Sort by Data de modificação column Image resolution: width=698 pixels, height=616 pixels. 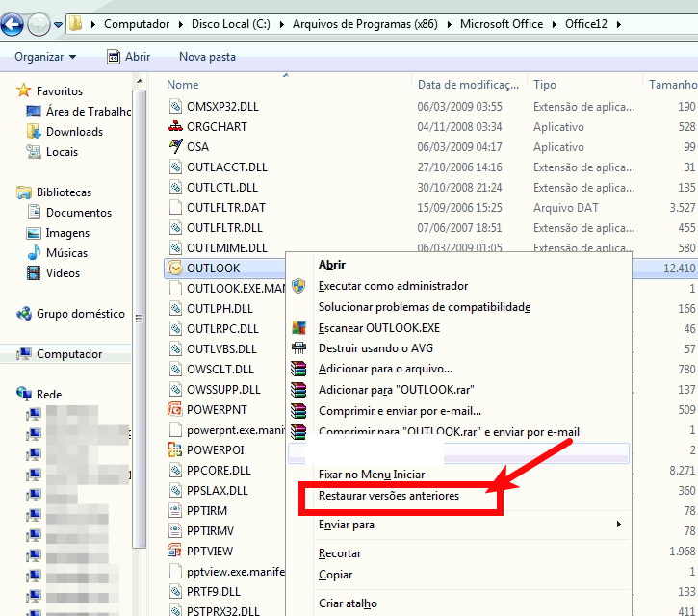[x=468, y=84]
